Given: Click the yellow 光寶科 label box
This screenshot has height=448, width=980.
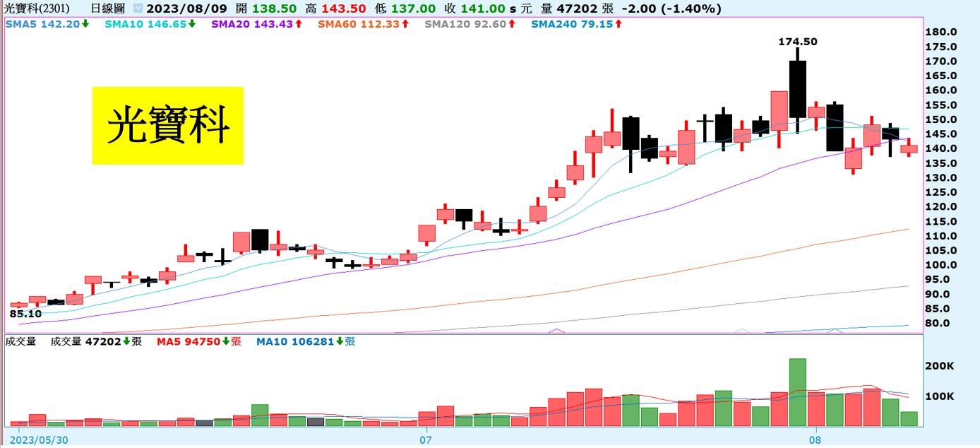Looking at the screenshot, I should point(168,126).
